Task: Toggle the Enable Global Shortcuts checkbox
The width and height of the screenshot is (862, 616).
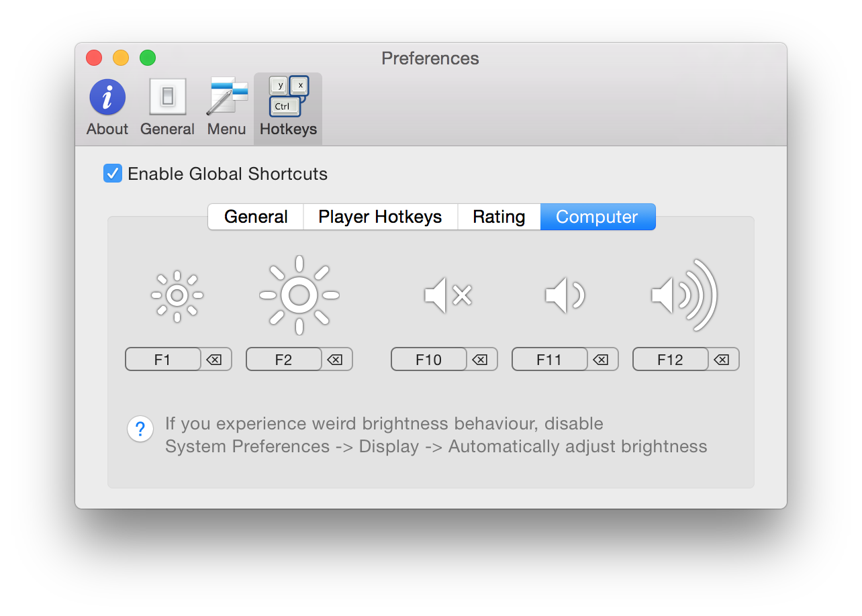Action: click(113, 174)
